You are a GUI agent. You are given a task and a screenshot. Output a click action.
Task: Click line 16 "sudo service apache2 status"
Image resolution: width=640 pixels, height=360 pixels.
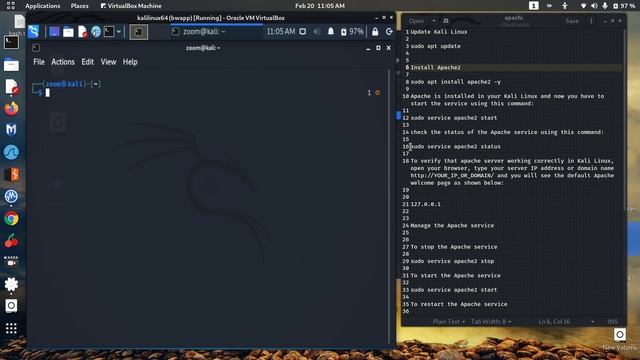(456, 147)
